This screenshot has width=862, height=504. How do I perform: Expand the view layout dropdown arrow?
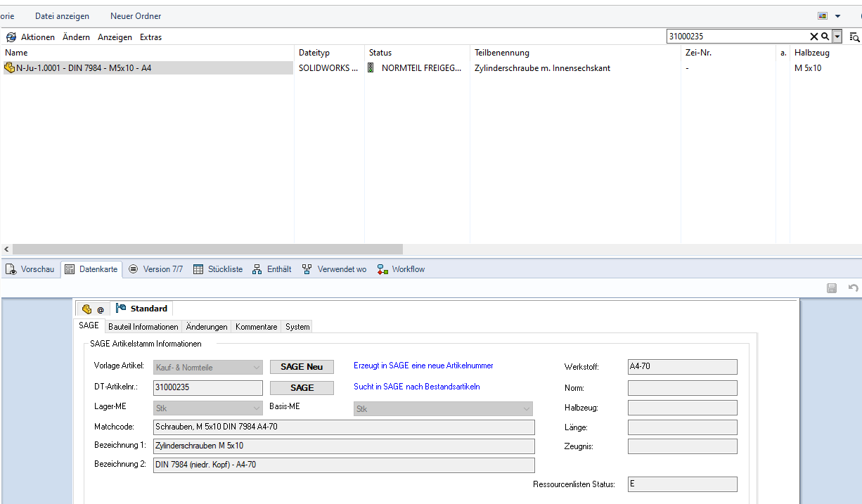(837, 16)
